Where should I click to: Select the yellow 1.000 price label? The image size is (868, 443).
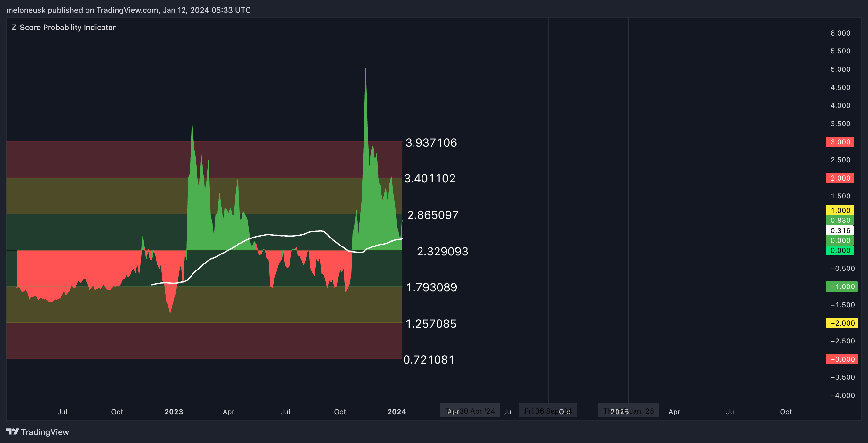[840, 210]
